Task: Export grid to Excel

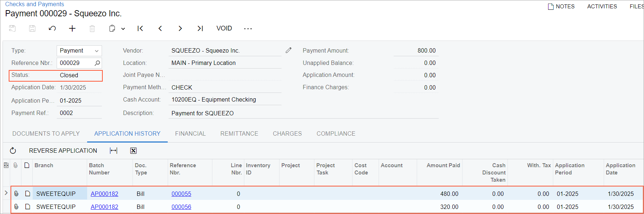Action: [133, 151]
